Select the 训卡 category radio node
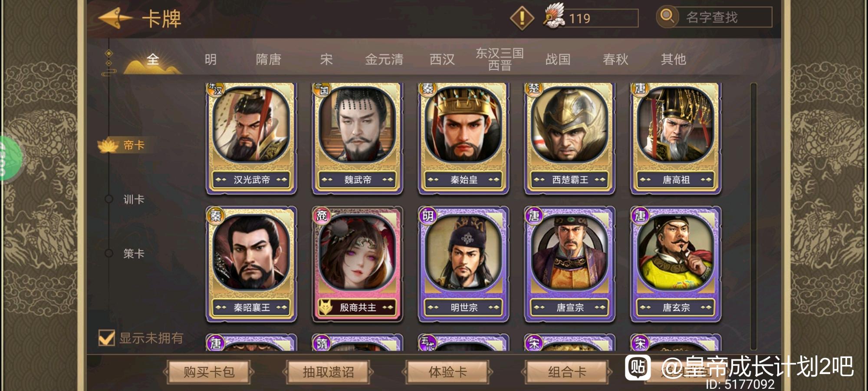 (x=109, y=199)
